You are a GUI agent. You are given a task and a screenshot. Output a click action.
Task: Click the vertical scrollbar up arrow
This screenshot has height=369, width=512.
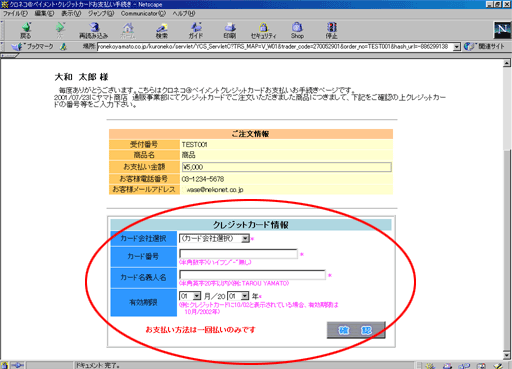click(x=507, y=63)
